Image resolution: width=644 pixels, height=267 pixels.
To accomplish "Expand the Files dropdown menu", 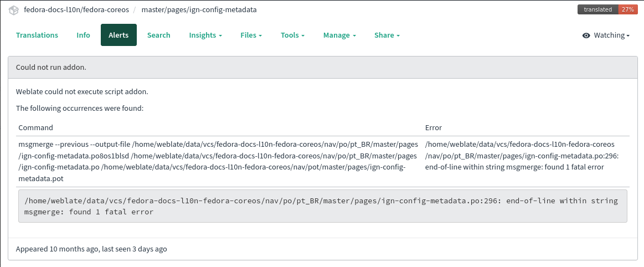I will point(251,35).
